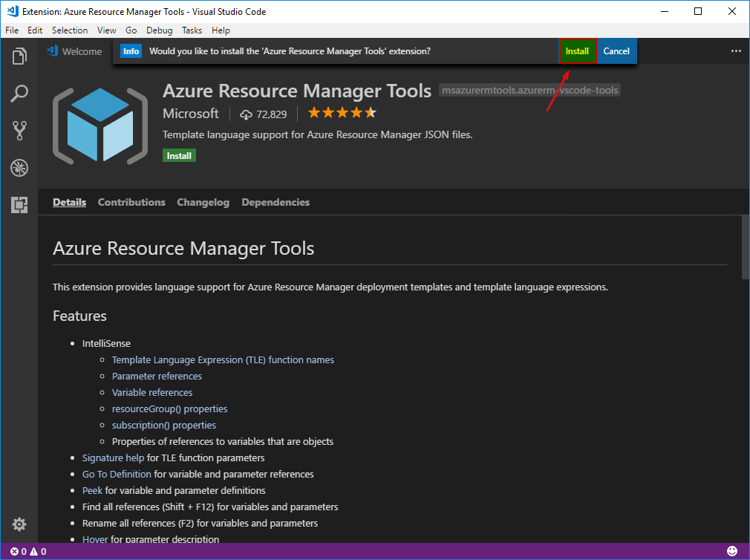Click 'Find all references (Shift + F12)' item
Viewport: 750px width, 560px height.
tap(210, 507)
